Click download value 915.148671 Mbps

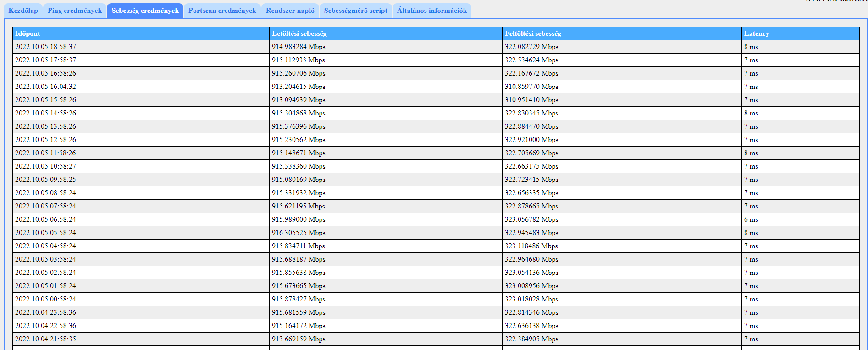coord(299,153)
